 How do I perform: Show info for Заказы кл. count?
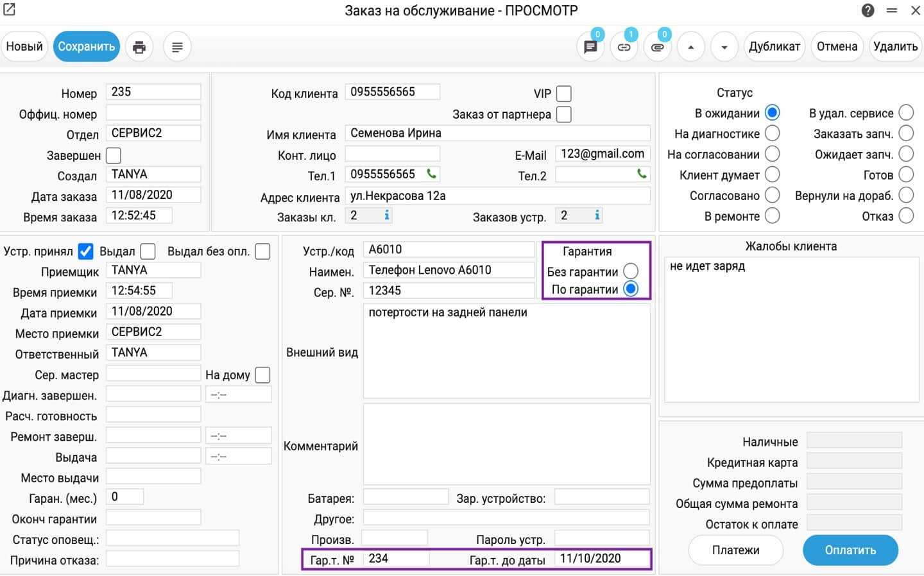click(387, 216)
